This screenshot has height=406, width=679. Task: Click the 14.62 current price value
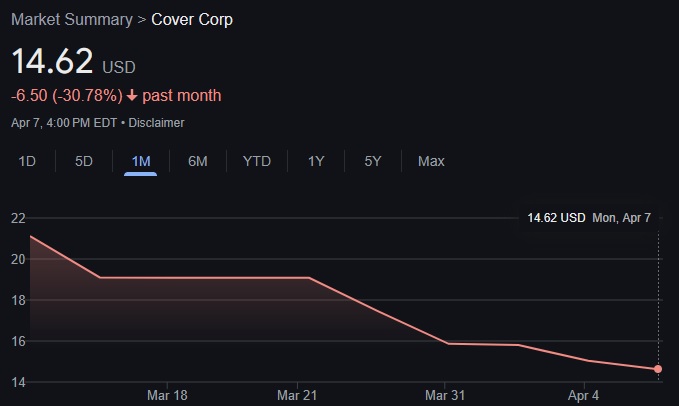(52, 61)
